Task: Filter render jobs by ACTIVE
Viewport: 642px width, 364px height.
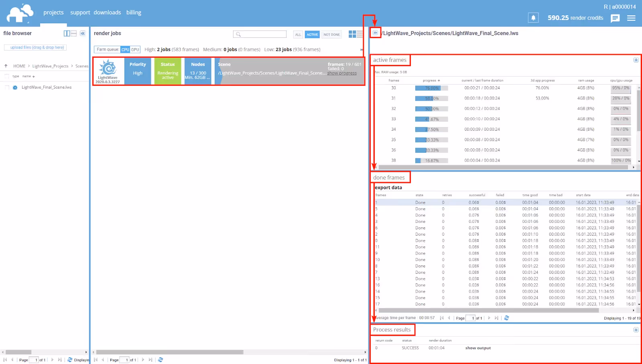Action: pos(312,34)
